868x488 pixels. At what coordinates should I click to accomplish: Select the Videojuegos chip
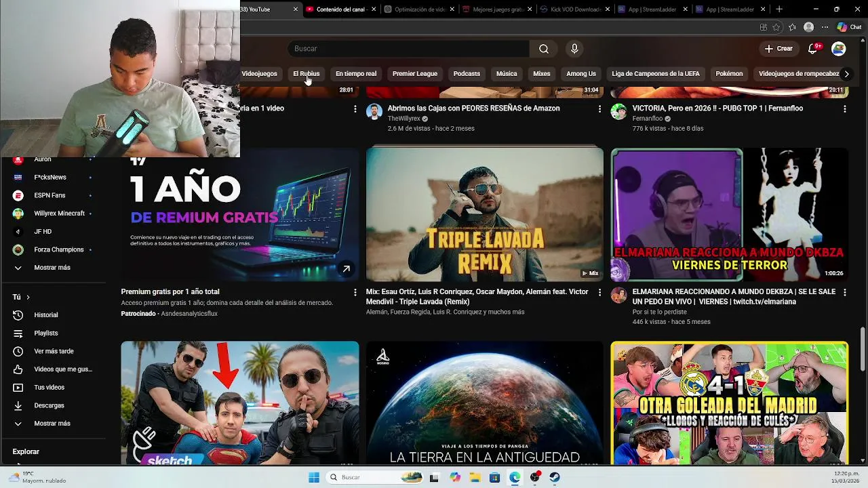tap(259, 74)
